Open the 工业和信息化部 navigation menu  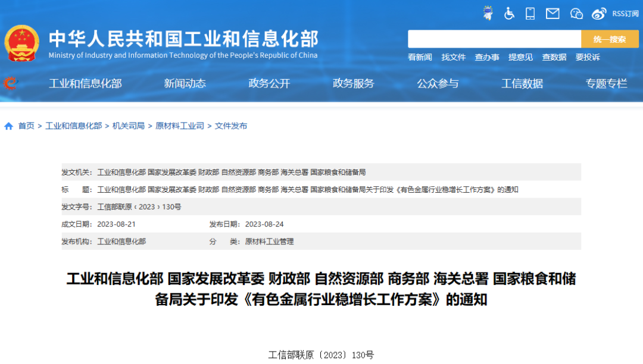85,83
